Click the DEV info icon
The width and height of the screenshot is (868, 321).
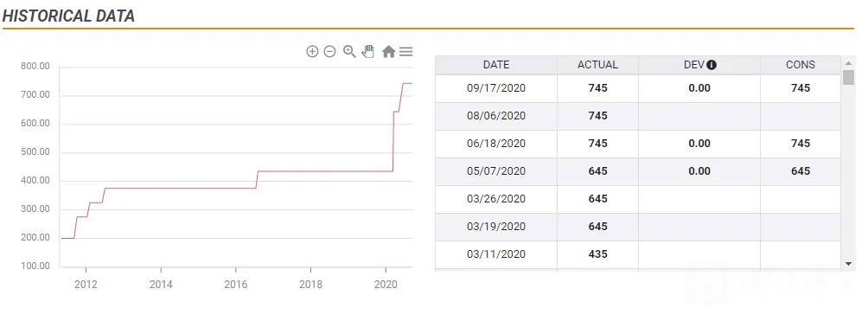click(x=712, y=65)
